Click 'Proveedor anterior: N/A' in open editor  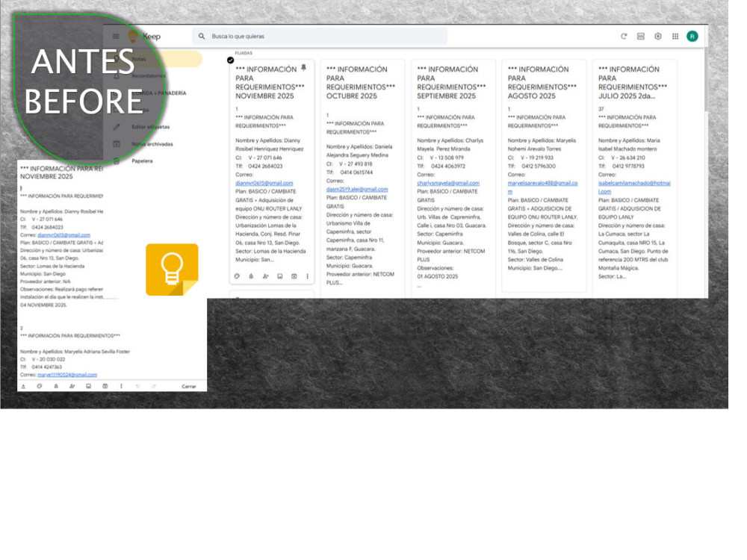46,281
